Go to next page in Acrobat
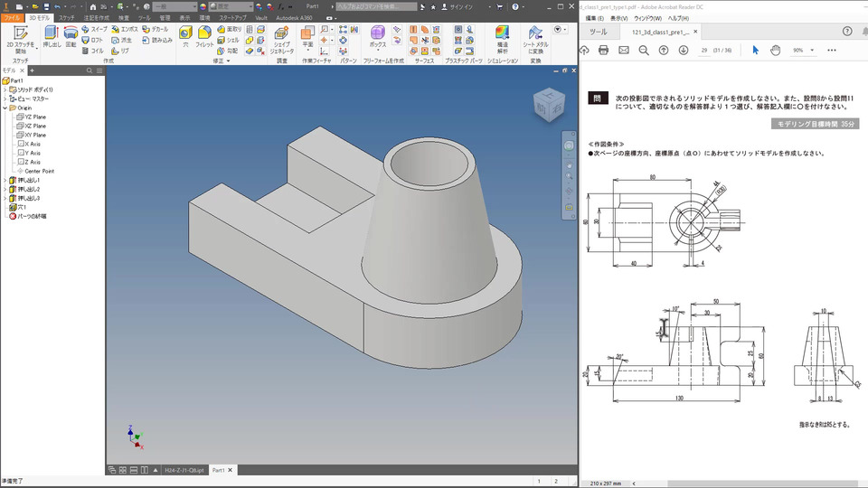 [x=684, y=51]
